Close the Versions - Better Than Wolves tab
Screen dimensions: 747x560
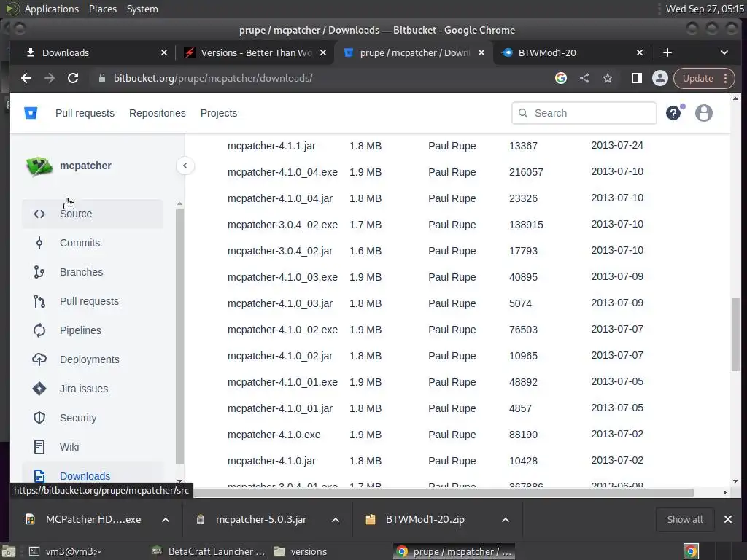323,52
